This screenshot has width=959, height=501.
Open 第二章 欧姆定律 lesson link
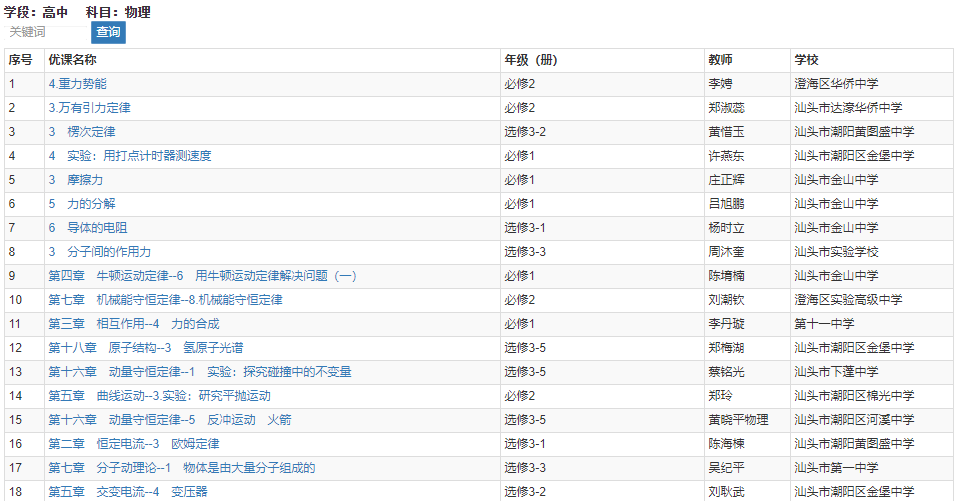(x=134, y=444)
